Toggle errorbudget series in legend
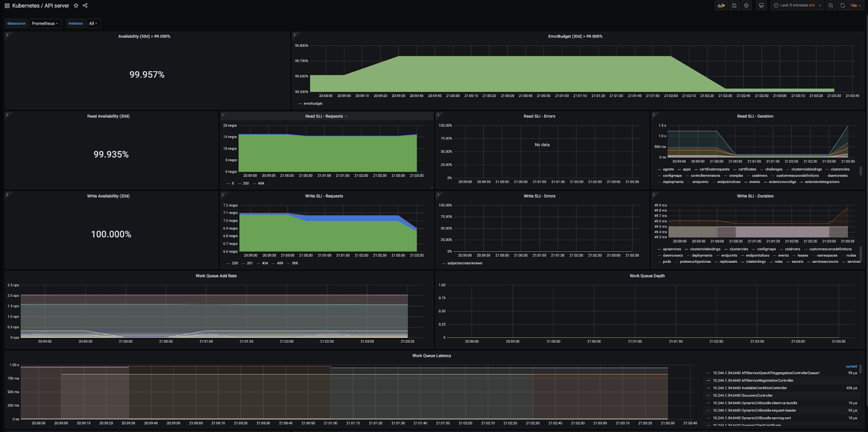Image resolution: width=868 pixels, height=432 pixels. [313, 104]
